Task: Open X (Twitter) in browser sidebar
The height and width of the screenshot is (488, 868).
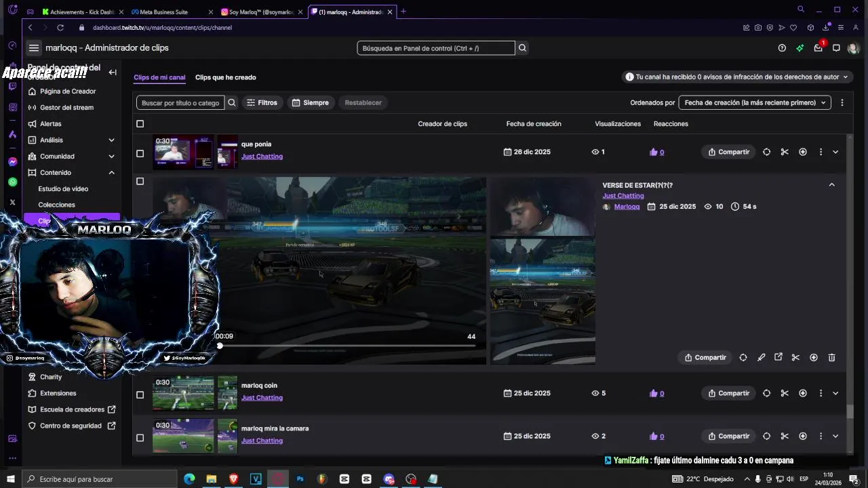Action: [x=12, y=202]
